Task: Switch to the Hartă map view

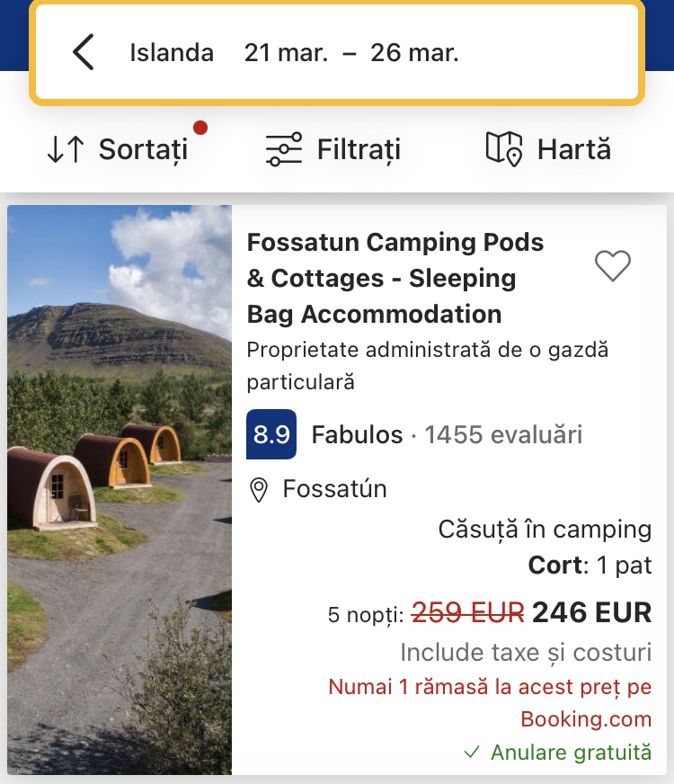Action: tap(573, 149)
